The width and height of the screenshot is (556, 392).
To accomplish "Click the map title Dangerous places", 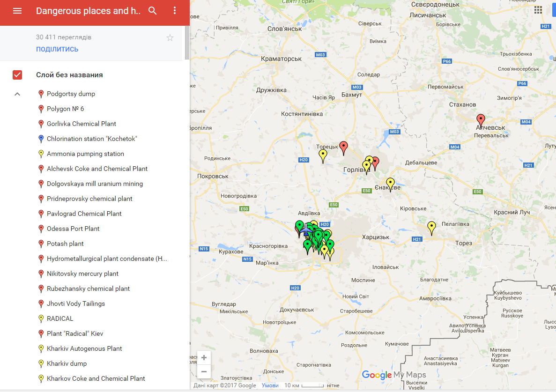I will coord(88,11).
